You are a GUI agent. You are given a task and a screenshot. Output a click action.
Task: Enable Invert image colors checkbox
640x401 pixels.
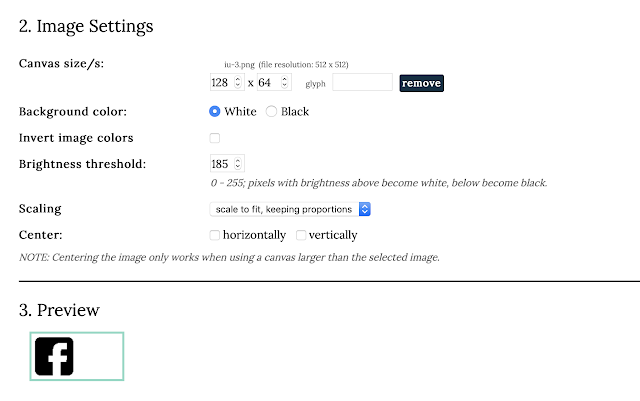215,138
